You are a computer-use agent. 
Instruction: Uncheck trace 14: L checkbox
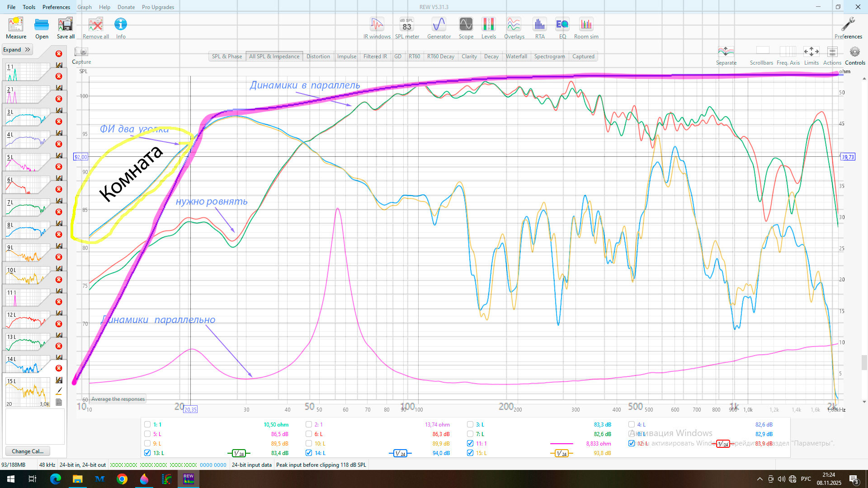click(309, 453)
